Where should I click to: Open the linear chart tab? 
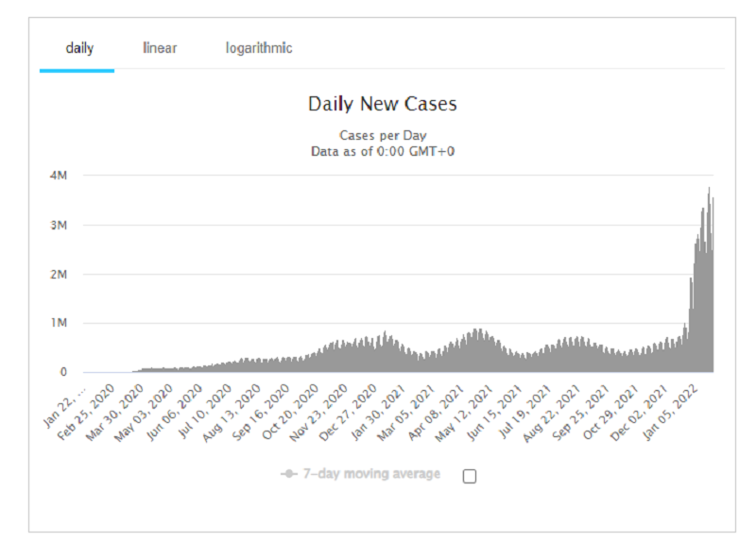[160, 48]
